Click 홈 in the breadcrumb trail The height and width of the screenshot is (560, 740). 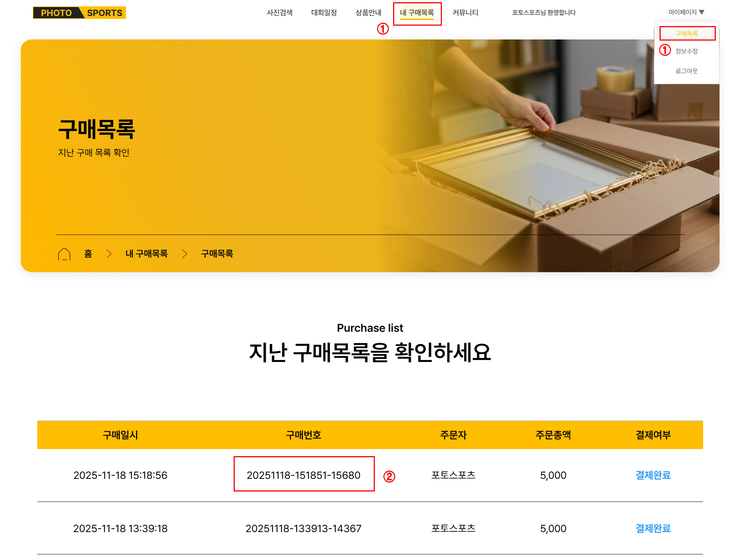(x=88, y=254)
